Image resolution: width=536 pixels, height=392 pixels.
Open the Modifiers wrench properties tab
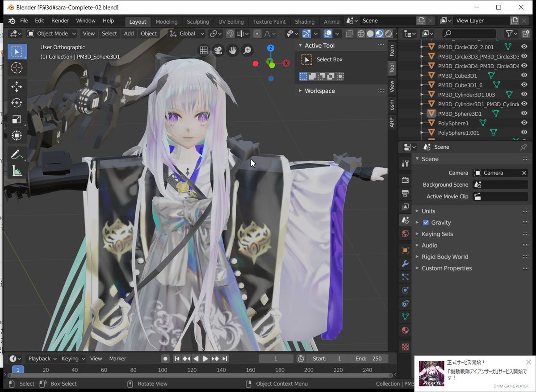point(405,263)
